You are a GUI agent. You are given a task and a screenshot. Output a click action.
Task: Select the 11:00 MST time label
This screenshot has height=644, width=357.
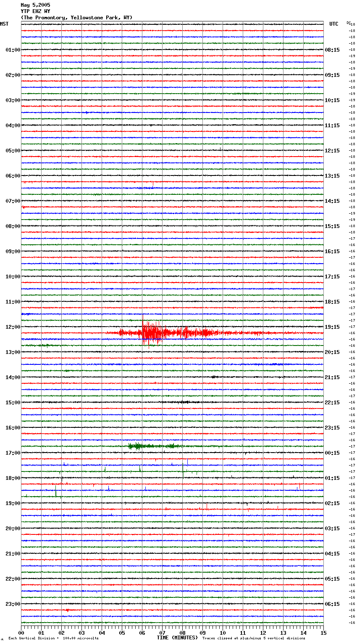[x=13, y=302]
